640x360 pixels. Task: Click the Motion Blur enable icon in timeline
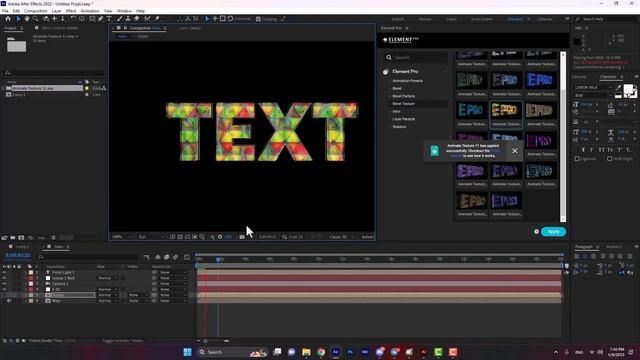176,257
